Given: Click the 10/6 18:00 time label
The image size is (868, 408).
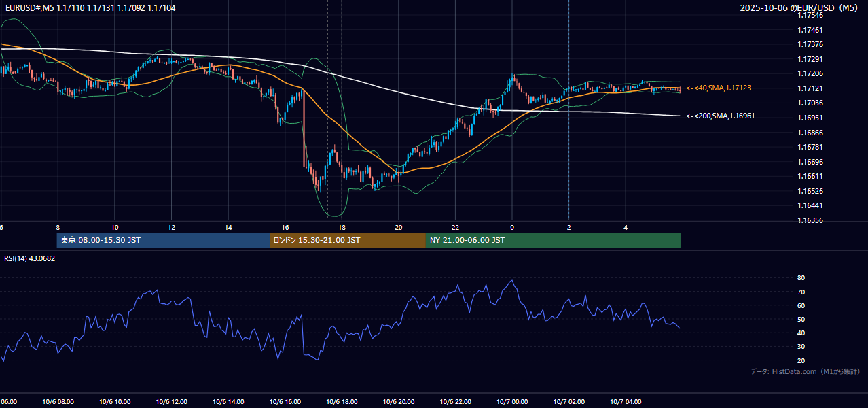Looking at the screenshot, I should 342,402.
